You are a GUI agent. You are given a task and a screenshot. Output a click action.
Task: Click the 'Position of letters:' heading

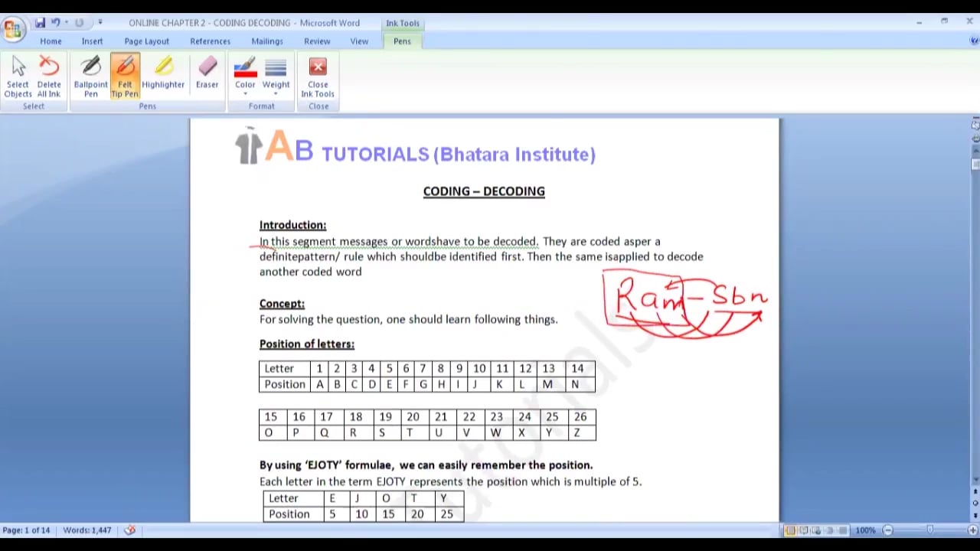(306, 344)
